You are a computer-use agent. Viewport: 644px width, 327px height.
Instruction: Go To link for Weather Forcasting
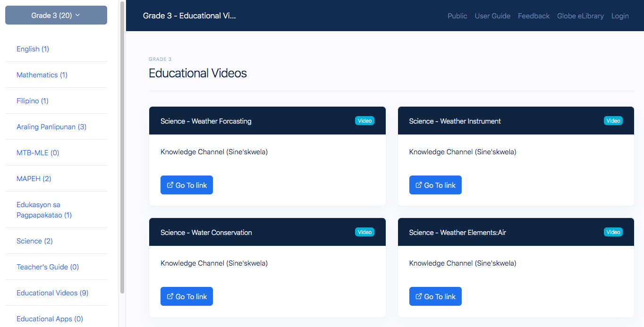coord(186,185)
